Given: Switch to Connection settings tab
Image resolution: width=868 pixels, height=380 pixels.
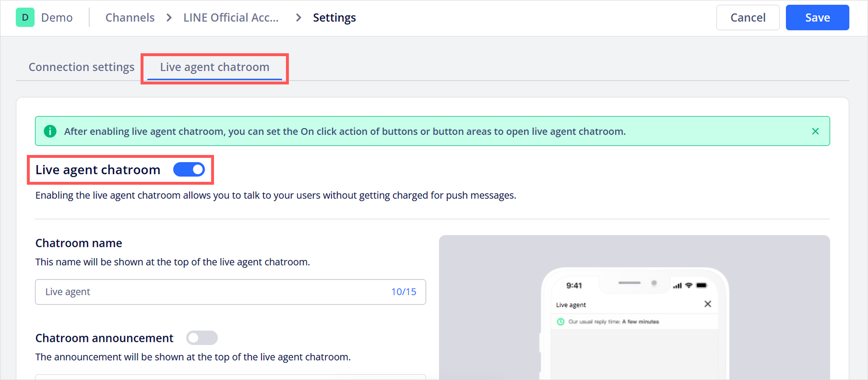Looking at the screenshot, I should [x=82, y=67].
